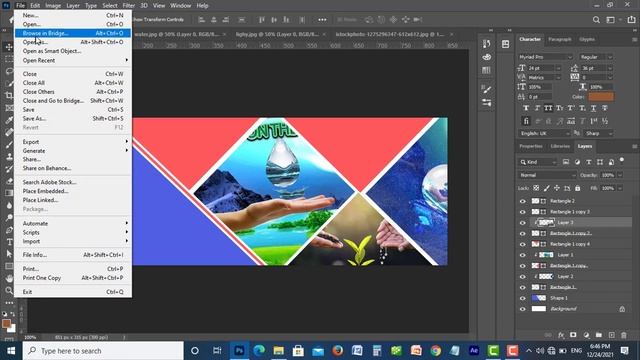
Task: Create a new group folder icon
Action: click(598, 335)
